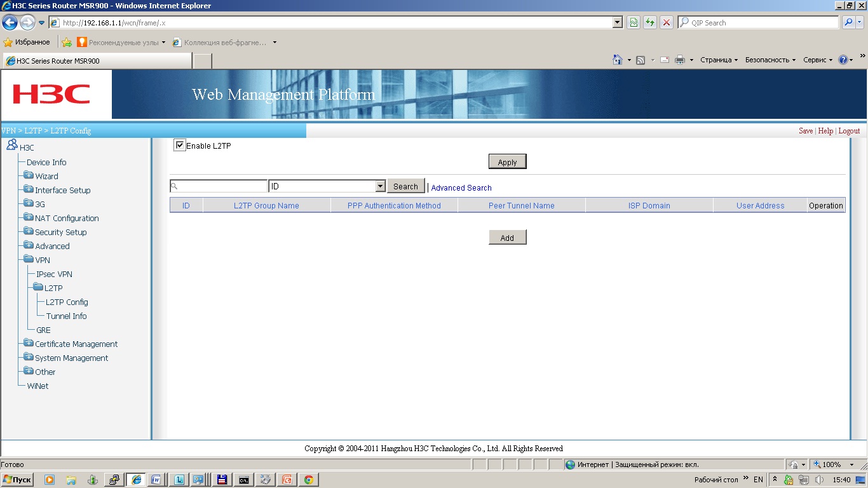The image size is (868, 488).
Task: Open Windows Media Player taskbar icon
Action: coord(50,480)
